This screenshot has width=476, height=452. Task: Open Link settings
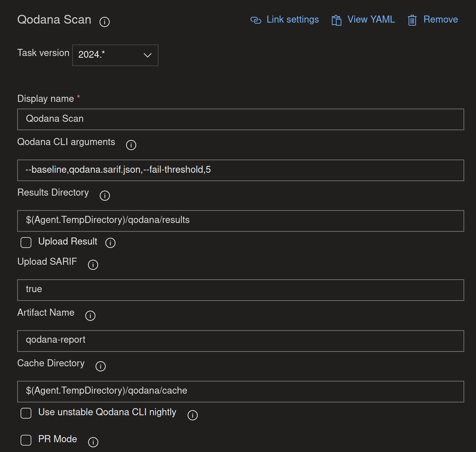[x=285, y=20]
